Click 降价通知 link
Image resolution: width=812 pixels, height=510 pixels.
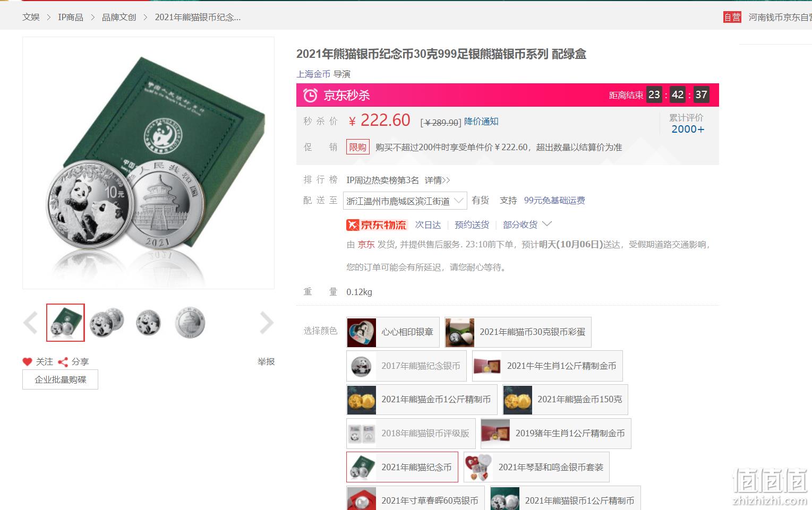481,122
